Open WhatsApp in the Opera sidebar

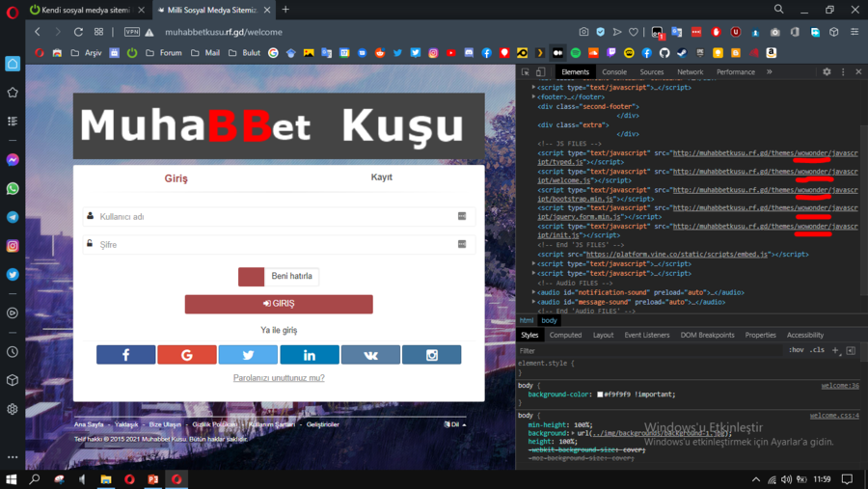click(x=13, y=189)
